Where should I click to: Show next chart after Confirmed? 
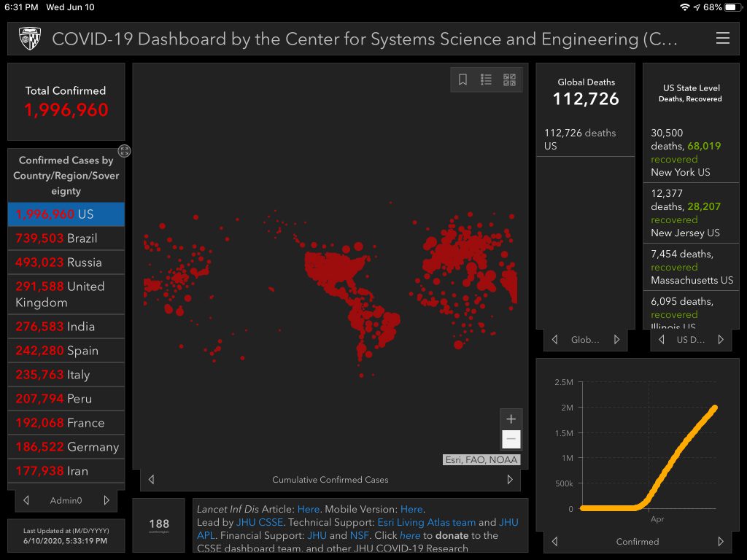tap(721, 542)
